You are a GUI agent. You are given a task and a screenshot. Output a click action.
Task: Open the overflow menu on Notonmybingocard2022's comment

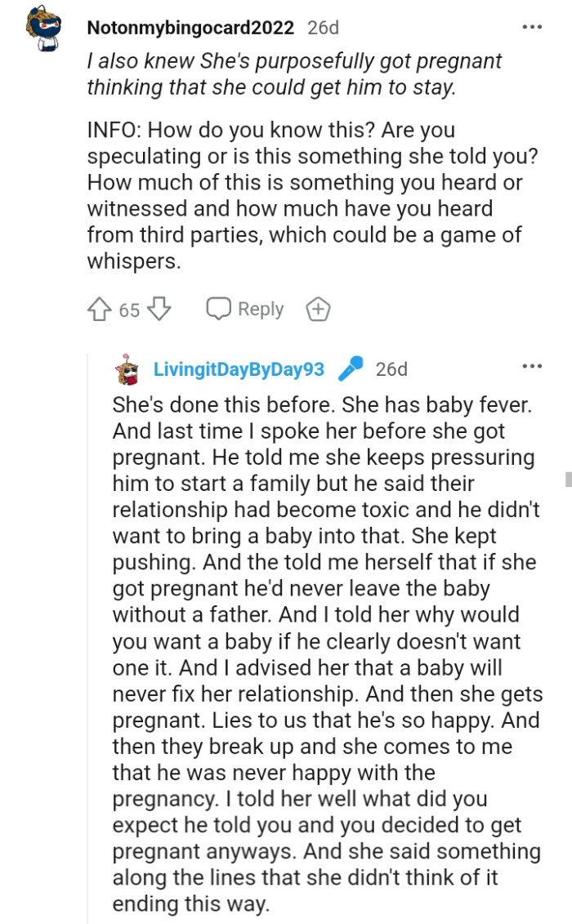tap(530, 25)
